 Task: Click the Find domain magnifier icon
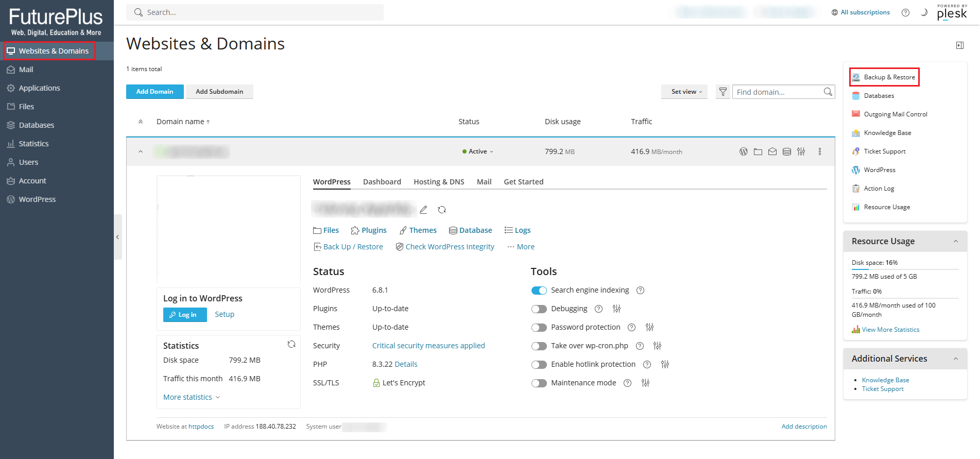click(x=828, y=92)
